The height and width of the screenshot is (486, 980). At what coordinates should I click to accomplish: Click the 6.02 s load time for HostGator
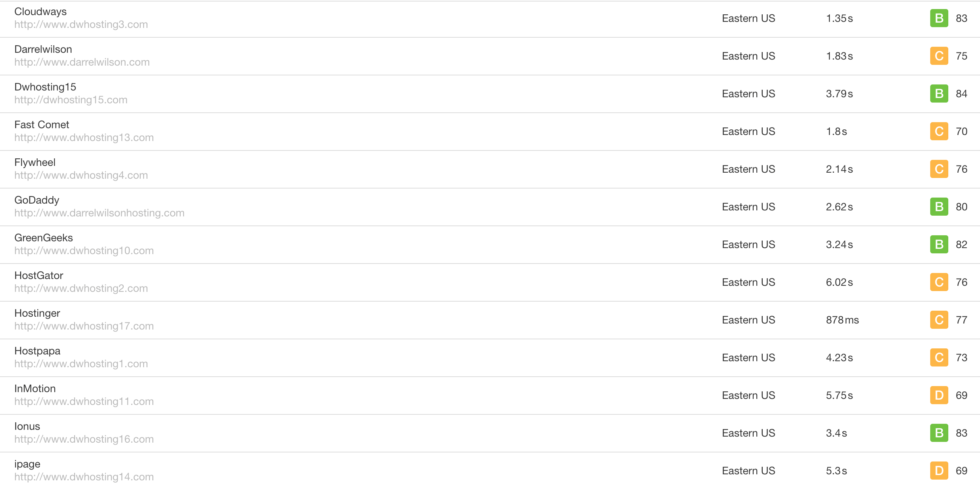point(839,282)
